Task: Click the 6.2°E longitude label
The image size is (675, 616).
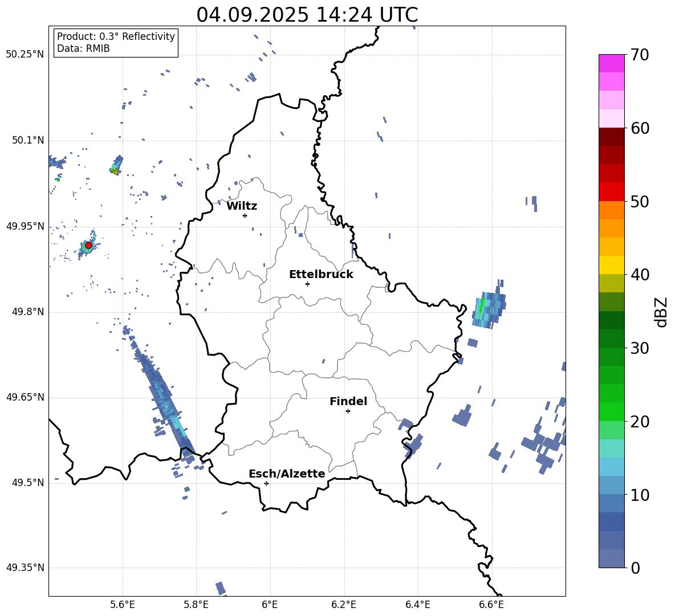Action: pos(344,605)
